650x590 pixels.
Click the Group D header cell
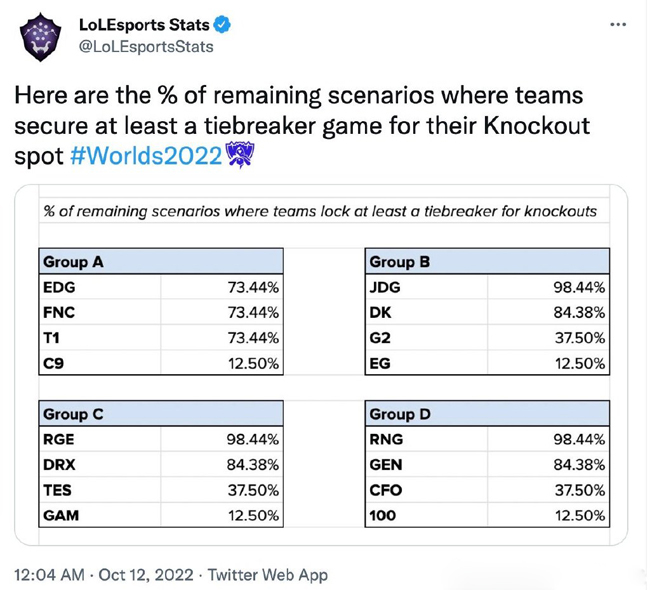[x=486, y=413]
